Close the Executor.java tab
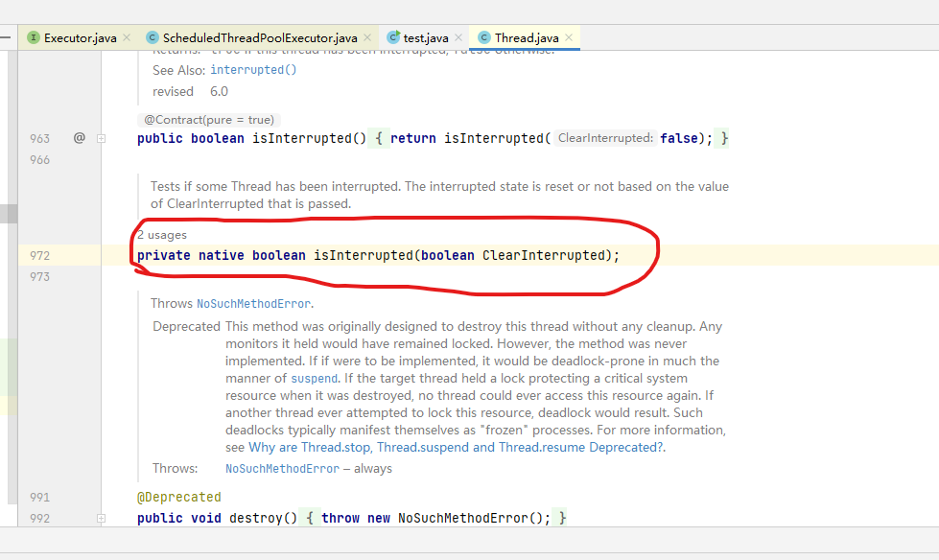This screenshot has width=939, height=560. (x=127, y=37)
